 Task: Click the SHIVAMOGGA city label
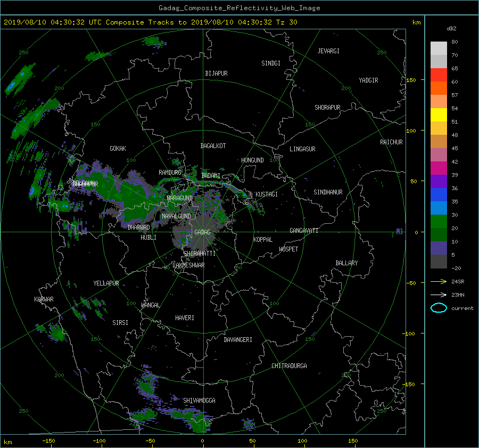(199, 401)
